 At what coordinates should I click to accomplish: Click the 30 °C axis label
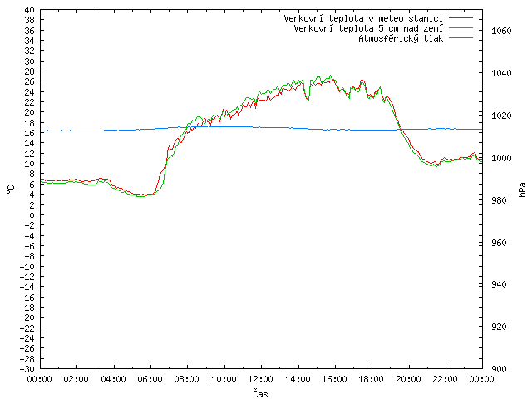point(30,62)
